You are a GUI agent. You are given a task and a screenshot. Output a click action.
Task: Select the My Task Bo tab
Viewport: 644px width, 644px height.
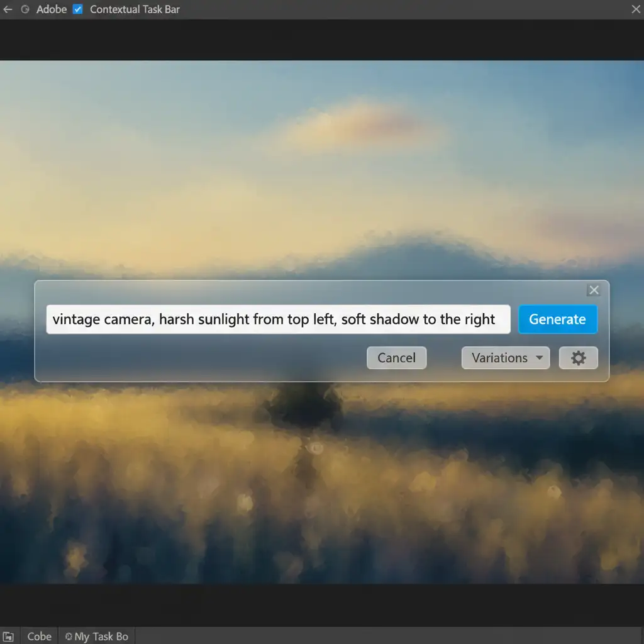pos(101,636)
